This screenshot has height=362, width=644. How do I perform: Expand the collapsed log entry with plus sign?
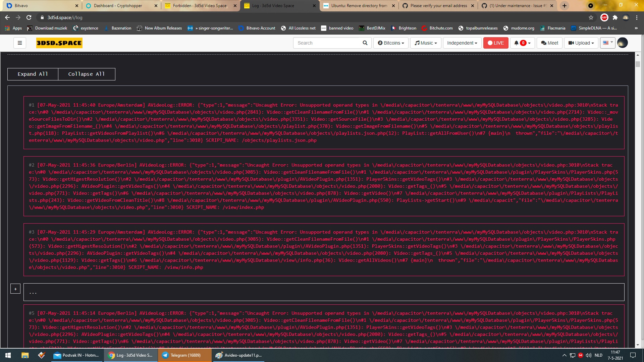(15, 288)
